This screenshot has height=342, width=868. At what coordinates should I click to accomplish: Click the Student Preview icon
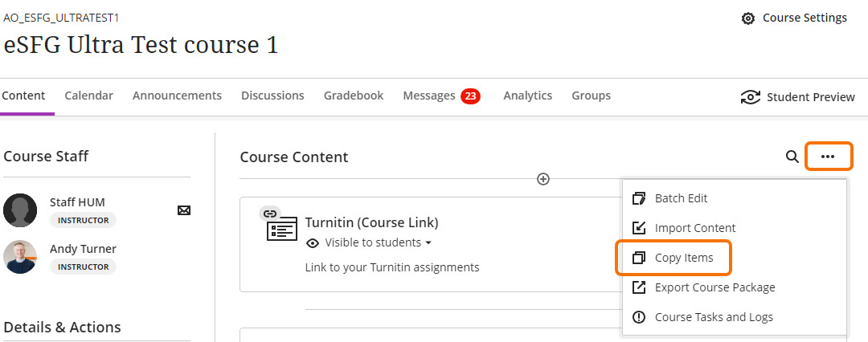pyautogui.click(x=750, y=97)
